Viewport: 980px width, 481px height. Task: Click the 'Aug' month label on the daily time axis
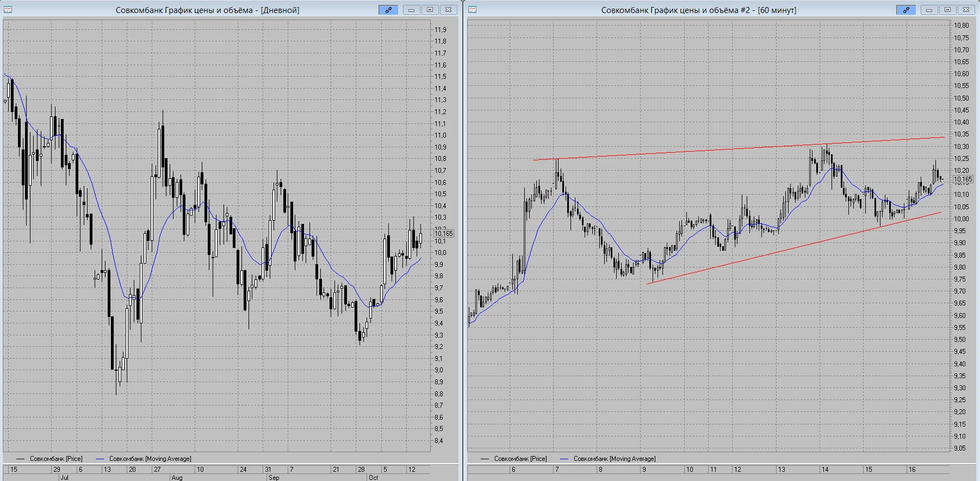tap(177, 478)
